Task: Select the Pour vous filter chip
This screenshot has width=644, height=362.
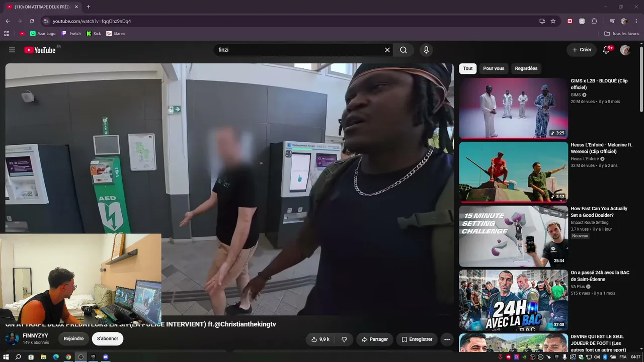Action: coord(494,68)
